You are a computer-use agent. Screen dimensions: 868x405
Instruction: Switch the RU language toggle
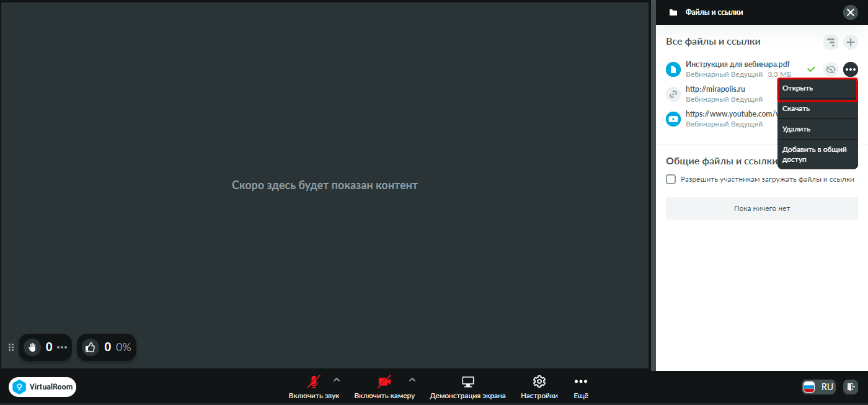coord(819,387)
